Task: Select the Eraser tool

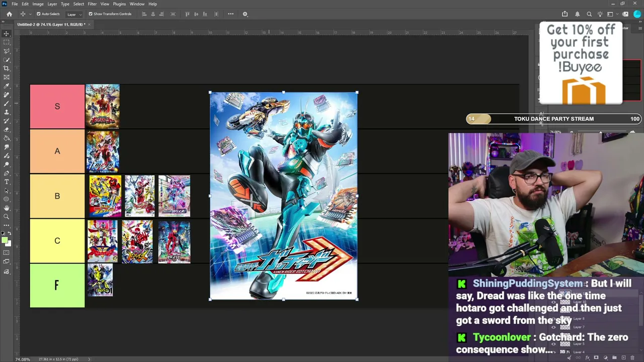Action: (7, 130)
